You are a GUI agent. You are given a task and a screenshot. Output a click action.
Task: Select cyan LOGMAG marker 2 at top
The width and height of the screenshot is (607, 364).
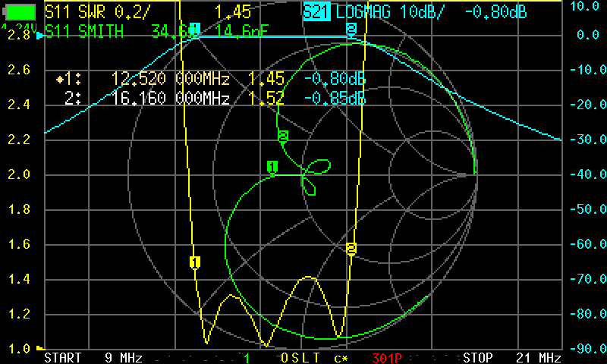click(351, 29)
